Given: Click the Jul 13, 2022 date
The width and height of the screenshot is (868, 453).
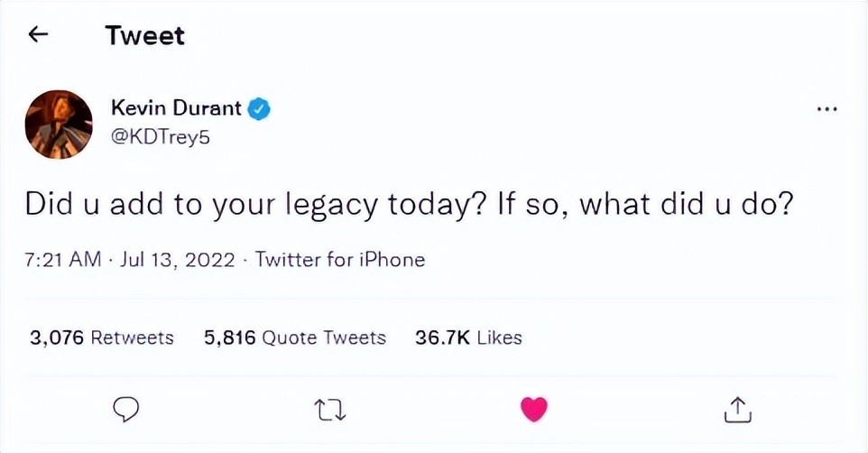Looking at the screenshot, I should [x=178, y=259].
